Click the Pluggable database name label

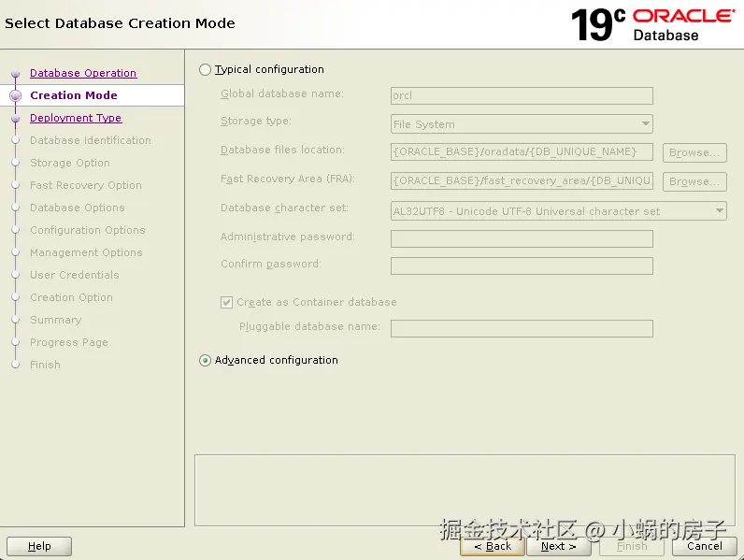(309, 326)
